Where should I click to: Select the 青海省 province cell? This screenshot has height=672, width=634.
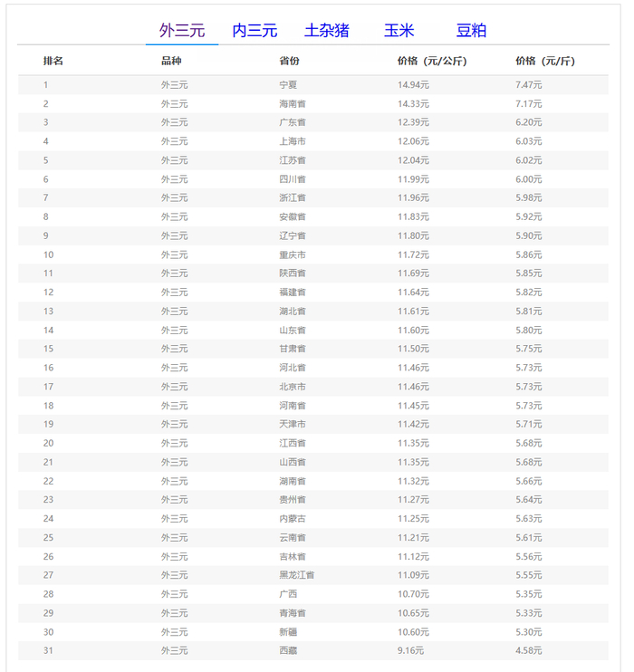pyautogui.click(x=293, y=613)
